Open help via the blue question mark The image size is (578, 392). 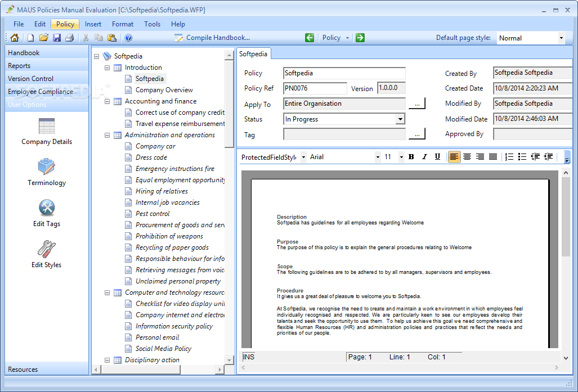point(129,38)
